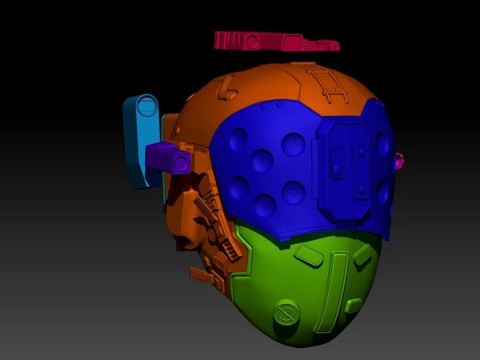This screenshot has height=360, width=480.
Task: Select the small magenta knob beside the visor
Action: pos(400,161)
